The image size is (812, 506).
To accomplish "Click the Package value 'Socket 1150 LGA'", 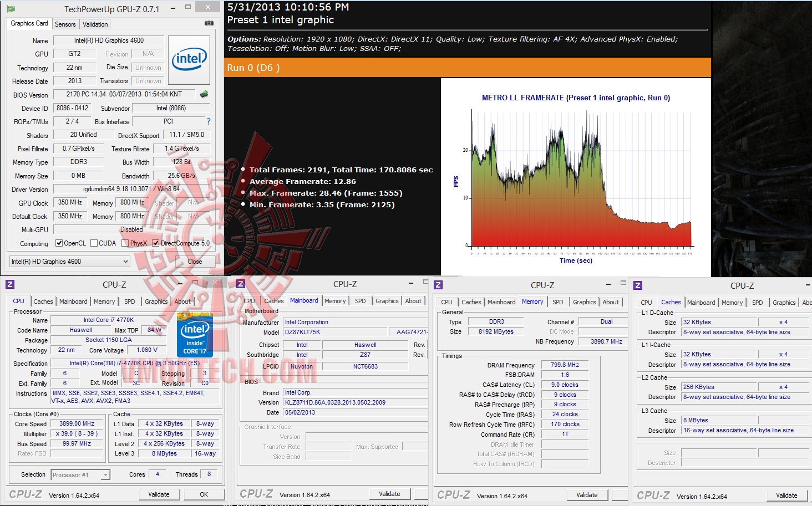I will 109,340.
